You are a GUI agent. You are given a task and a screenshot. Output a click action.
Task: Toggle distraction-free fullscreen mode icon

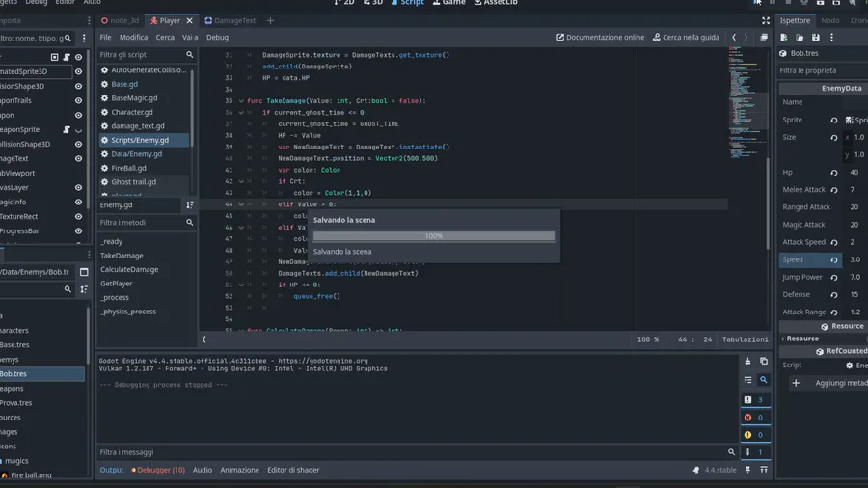coord(766,20)
